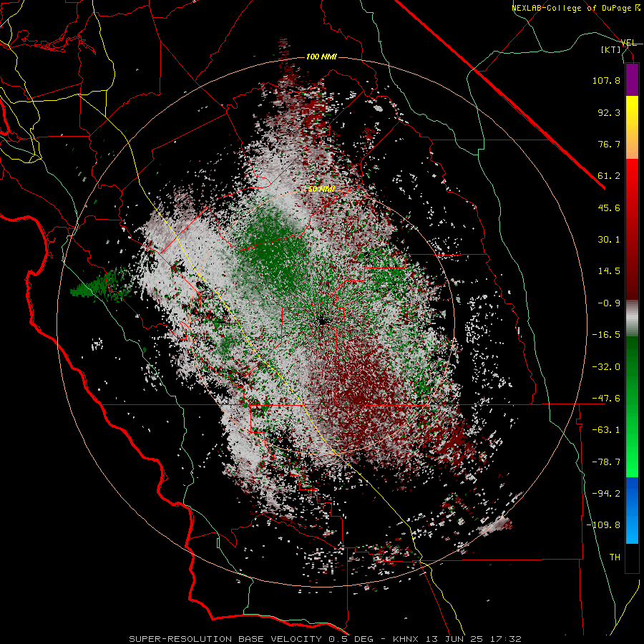The height and width of the screenshot is (644, 644).
Task: Click the [KT] units label
Action: [x=611, y=50]
